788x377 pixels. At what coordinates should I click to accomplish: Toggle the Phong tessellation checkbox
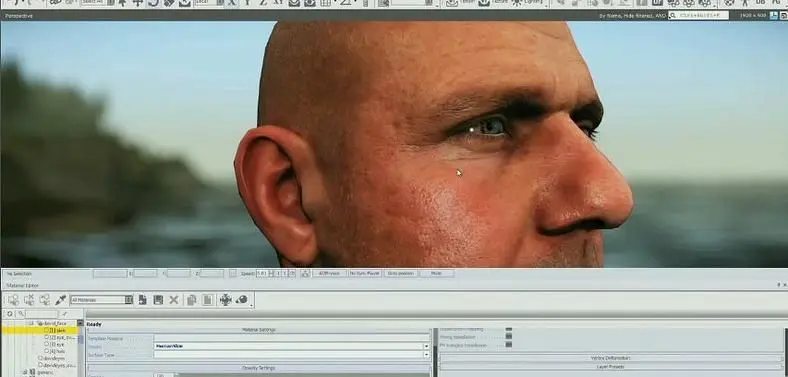[x=509, y=337]
